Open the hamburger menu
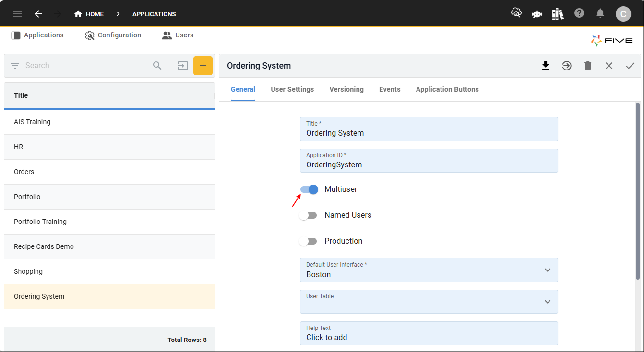This screenshot has height=352, width=644. [x=17, y=14]
